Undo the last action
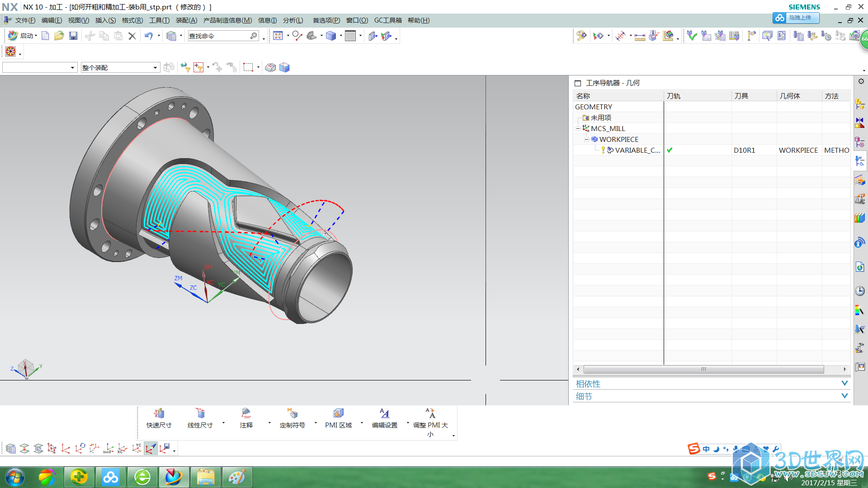Image resolution: width=868 pixels, height=488 pixels. coord(148,36)
